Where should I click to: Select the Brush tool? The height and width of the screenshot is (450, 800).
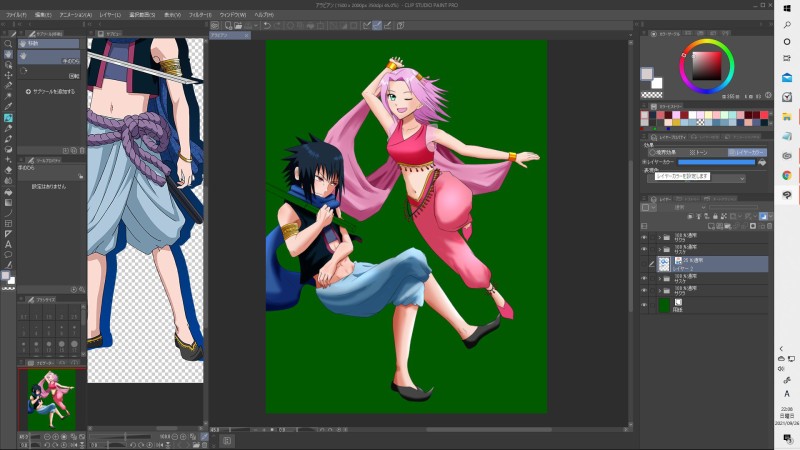pyautogui.click(x=8, y=139)
